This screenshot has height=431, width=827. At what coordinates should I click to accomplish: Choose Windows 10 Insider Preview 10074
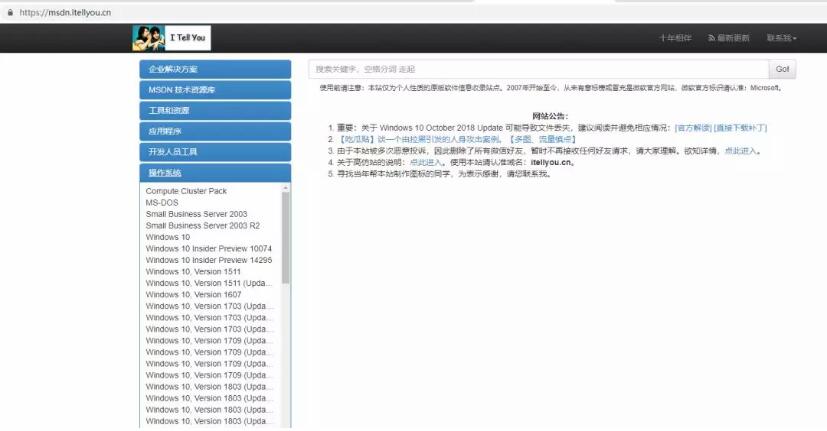208,248
